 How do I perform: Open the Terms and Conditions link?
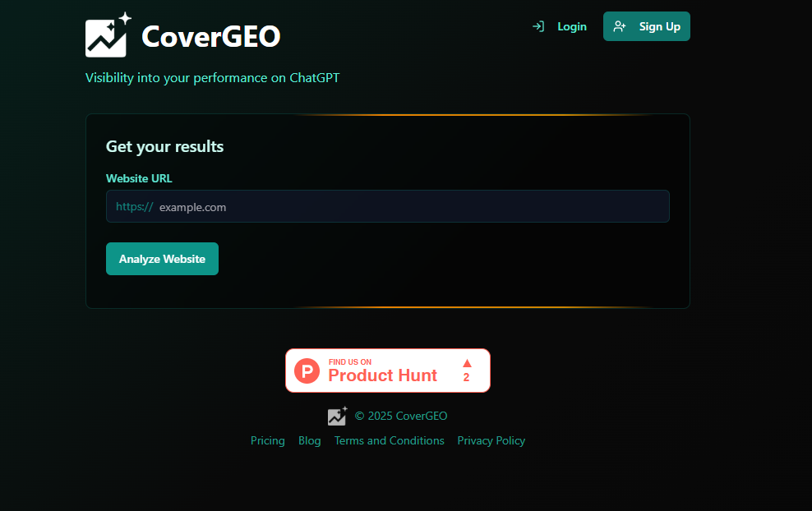(390, 440)
